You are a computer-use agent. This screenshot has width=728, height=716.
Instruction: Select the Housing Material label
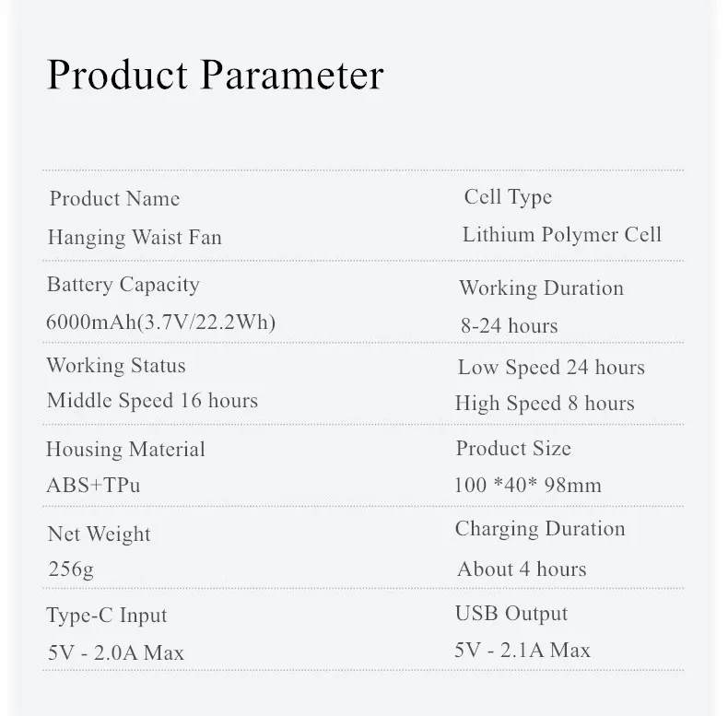point(125,450)
